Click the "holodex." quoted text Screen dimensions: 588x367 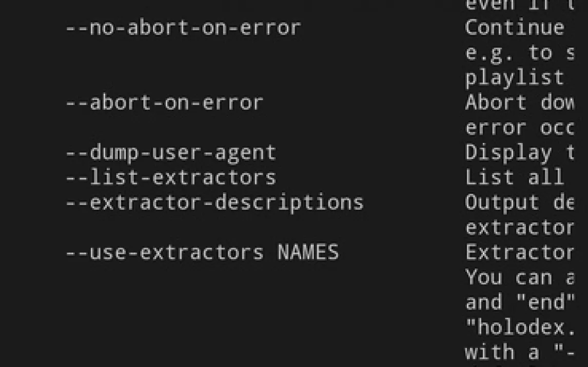click(519, 327)
